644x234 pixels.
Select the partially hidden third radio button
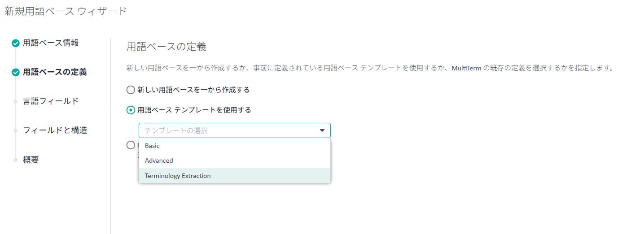(131, 145)
